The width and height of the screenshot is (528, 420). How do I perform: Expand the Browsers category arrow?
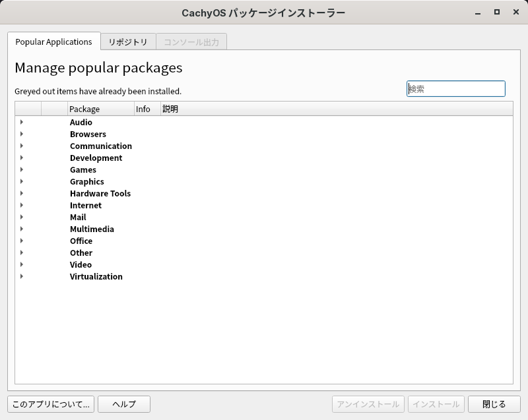22,134
